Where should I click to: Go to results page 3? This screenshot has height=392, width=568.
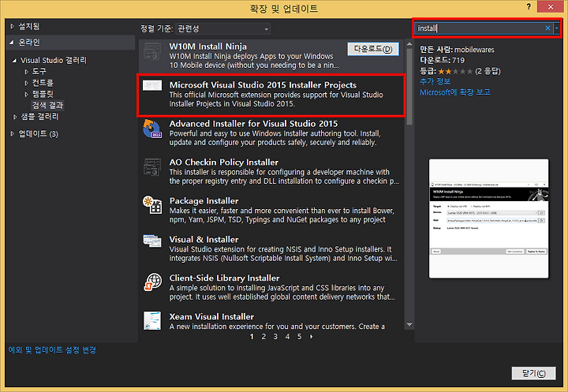coord(275,337)
